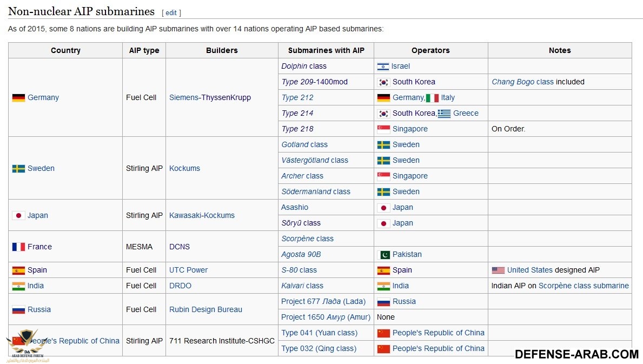Screen dimensions: 643x364
Task: Click the Submarines with AIP column header
Action: [326, 51]
